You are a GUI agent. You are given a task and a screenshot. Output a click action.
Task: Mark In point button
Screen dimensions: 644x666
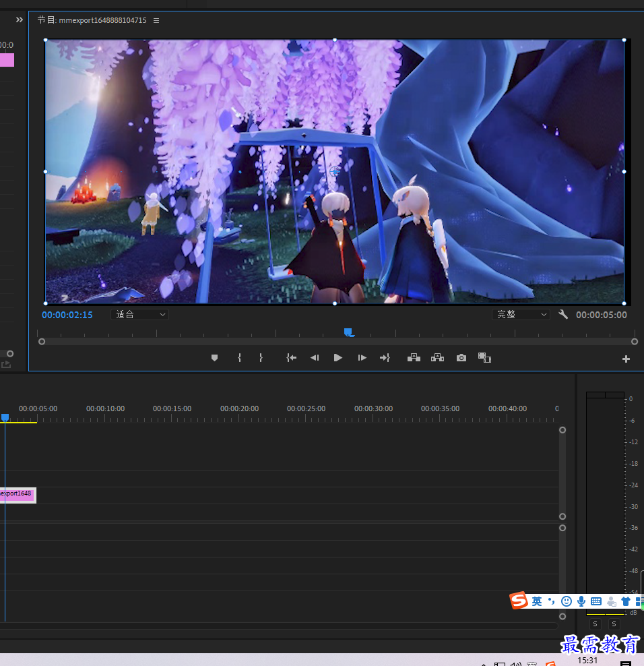[x=239, y=358]
